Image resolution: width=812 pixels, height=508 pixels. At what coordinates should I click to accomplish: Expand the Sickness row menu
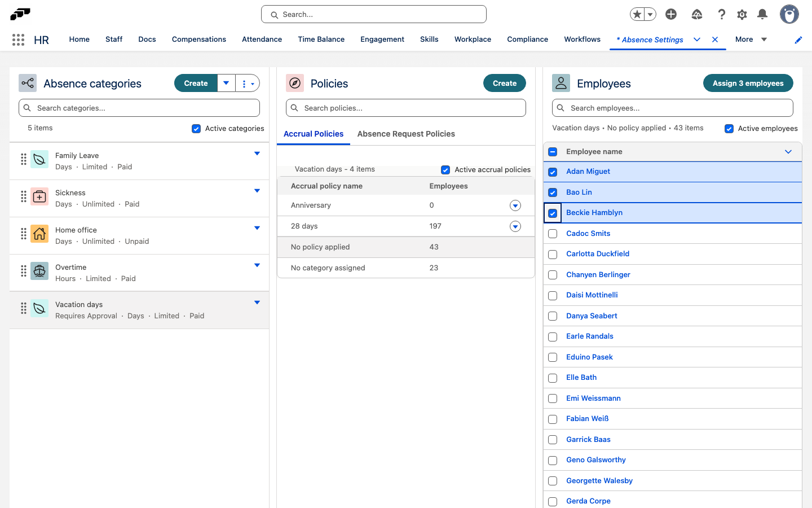coord(257,191)
